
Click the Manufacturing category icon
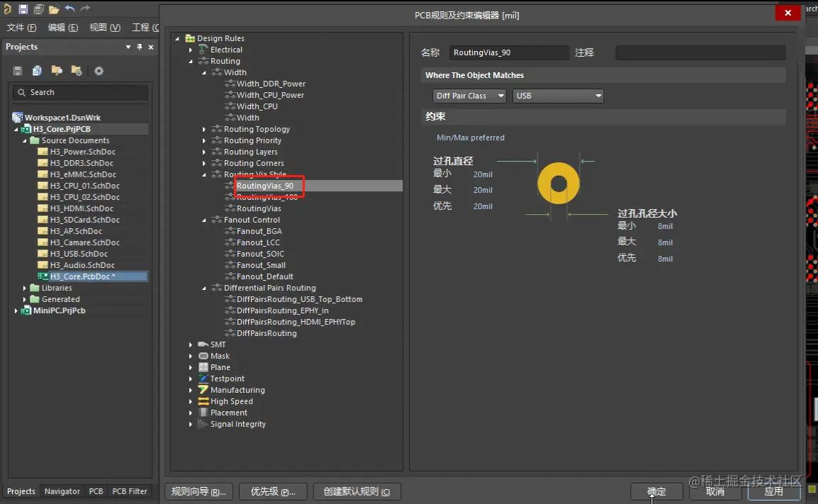[x=203, y=390]
